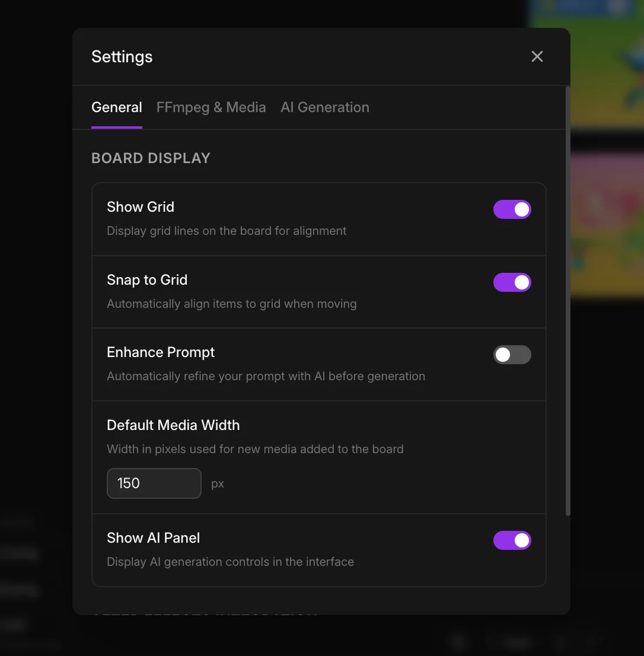This screenshot has height=656, width=644.
Task: Disable the Show Grid toggle
Action: point(512,209)
